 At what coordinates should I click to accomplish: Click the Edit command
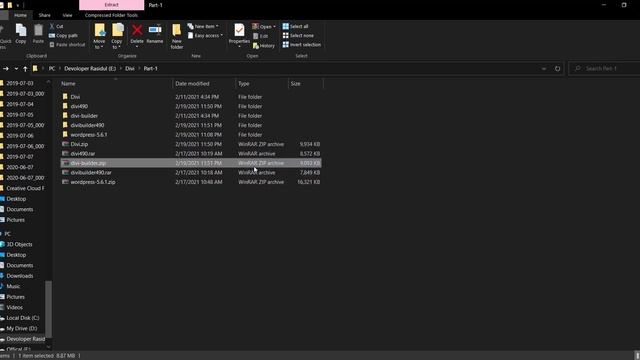click(x=261, y=36)
